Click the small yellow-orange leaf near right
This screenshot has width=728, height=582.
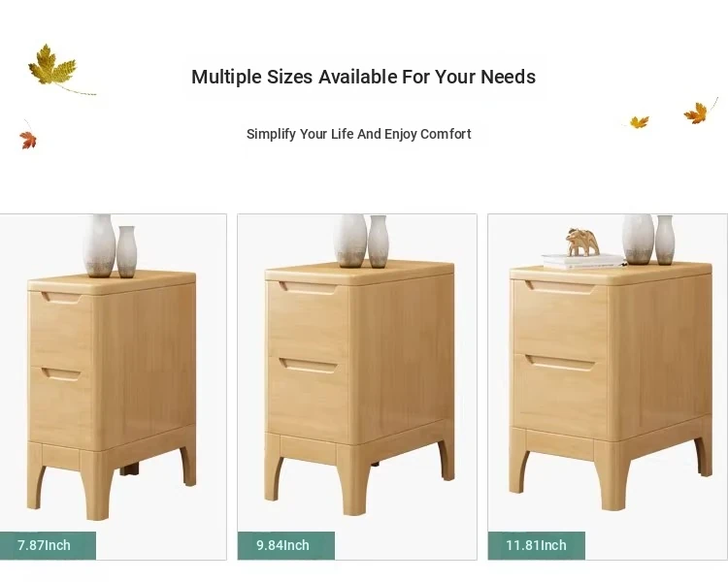[x=639, y=122]
